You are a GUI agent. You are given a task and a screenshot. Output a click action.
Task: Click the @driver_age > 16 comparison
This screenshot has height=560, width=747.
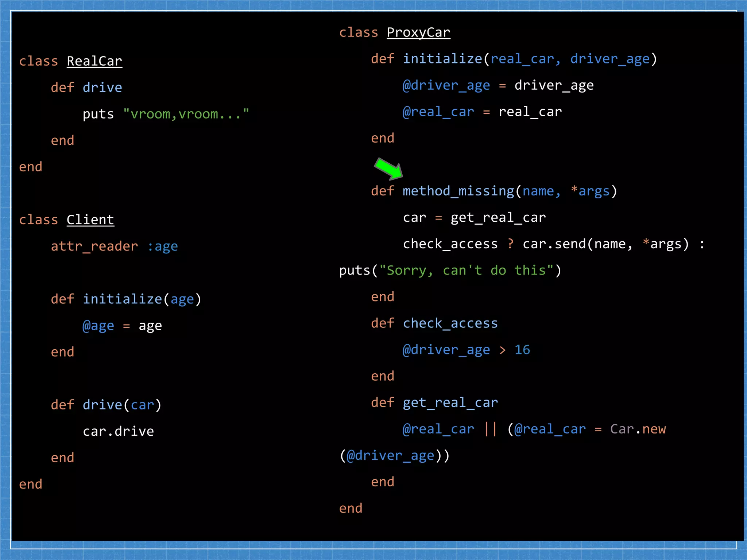(466, 350)
